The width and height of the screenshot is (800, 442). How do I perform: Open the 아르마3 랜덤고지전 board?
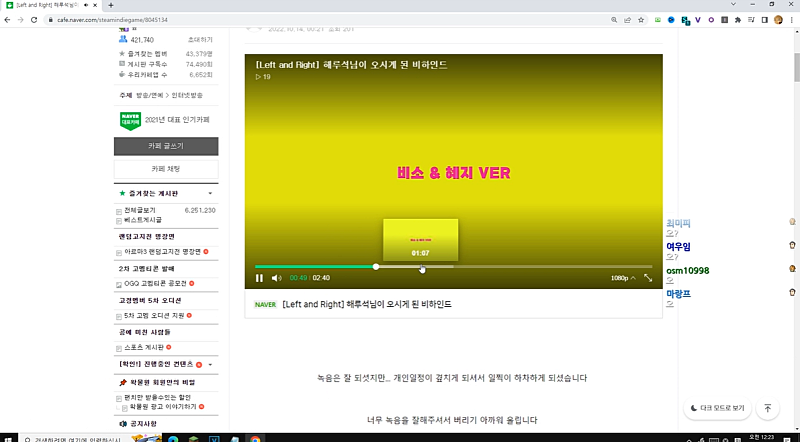(x=163, y=252)
